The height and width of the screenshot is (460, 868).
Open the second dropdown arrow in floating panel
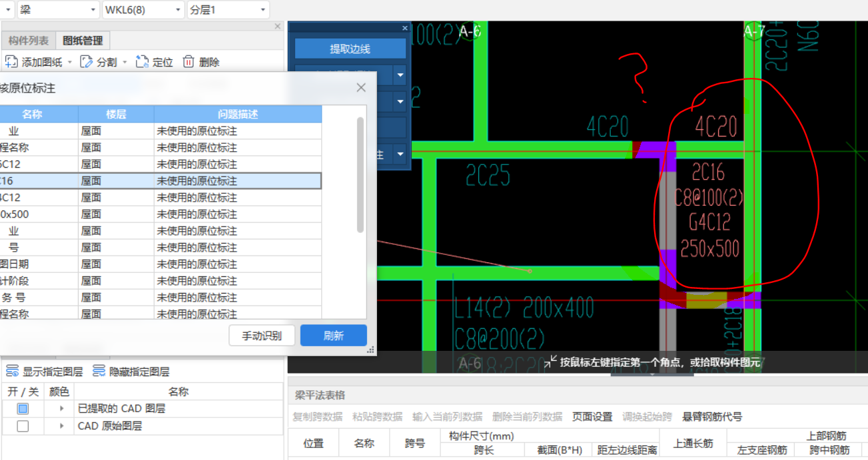[400, 102]
